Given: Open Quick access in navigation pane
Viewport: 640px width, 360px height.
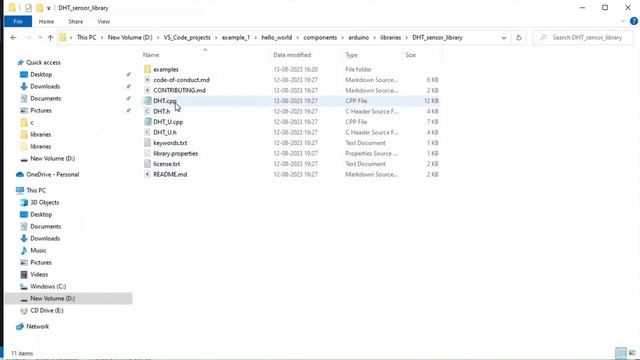Looking at the screenshot, I should pyautogui.click(x=43, y=62).
